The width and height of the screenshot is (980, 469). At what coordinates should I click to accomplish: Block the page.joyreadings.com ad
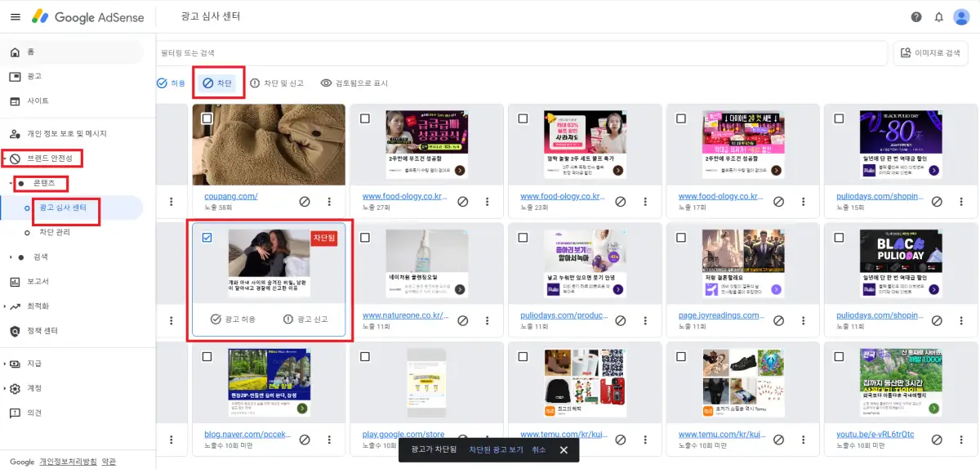[778, 320]
